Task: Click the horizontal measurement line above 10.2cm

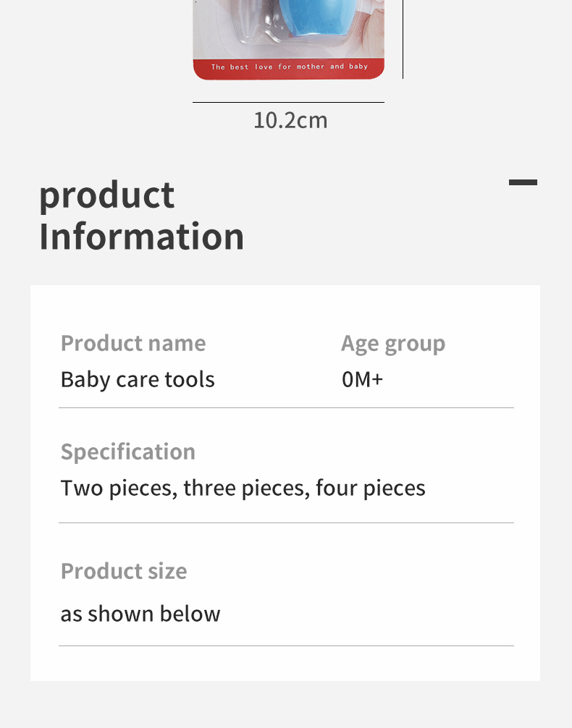Action: tap(288, 102)
